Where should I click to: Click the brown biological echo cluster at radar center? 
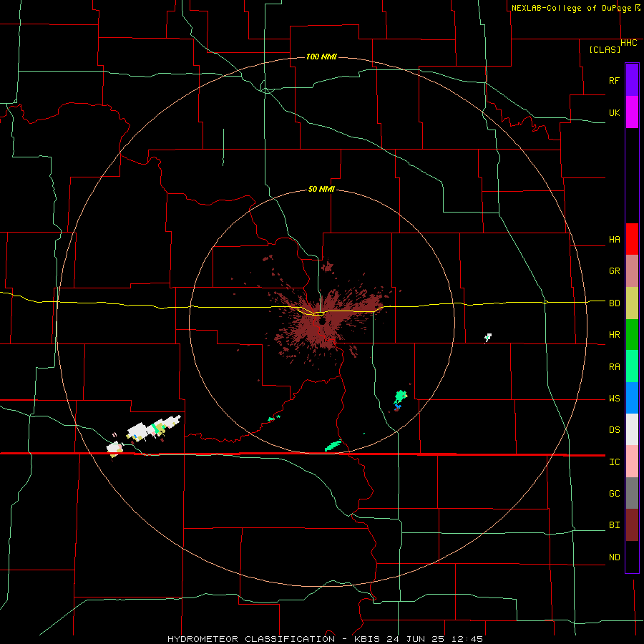point(324,318)
